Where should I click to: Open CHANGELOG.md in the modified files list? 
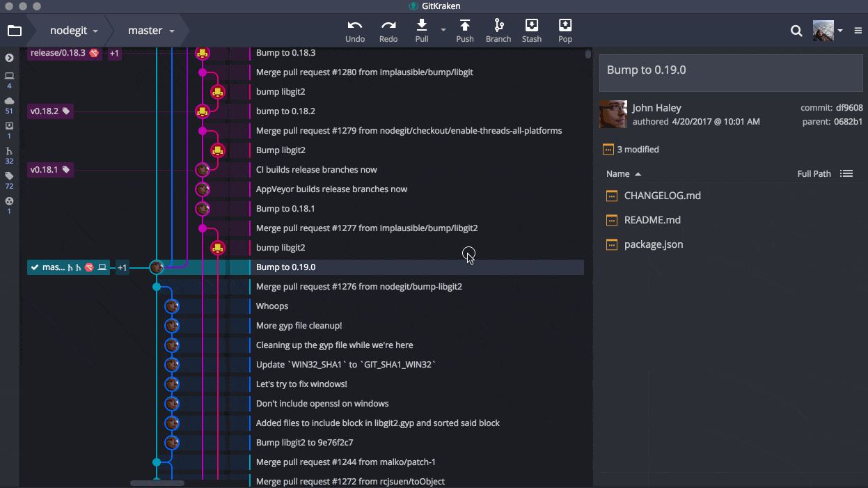click(662, 196)
